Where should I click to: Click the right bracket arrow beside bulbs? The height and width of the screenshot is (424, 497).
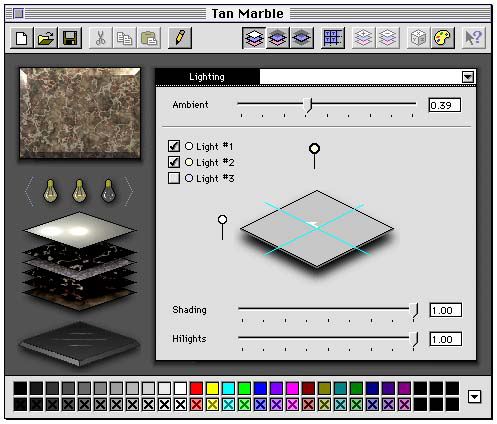click(x=129, y=191)
